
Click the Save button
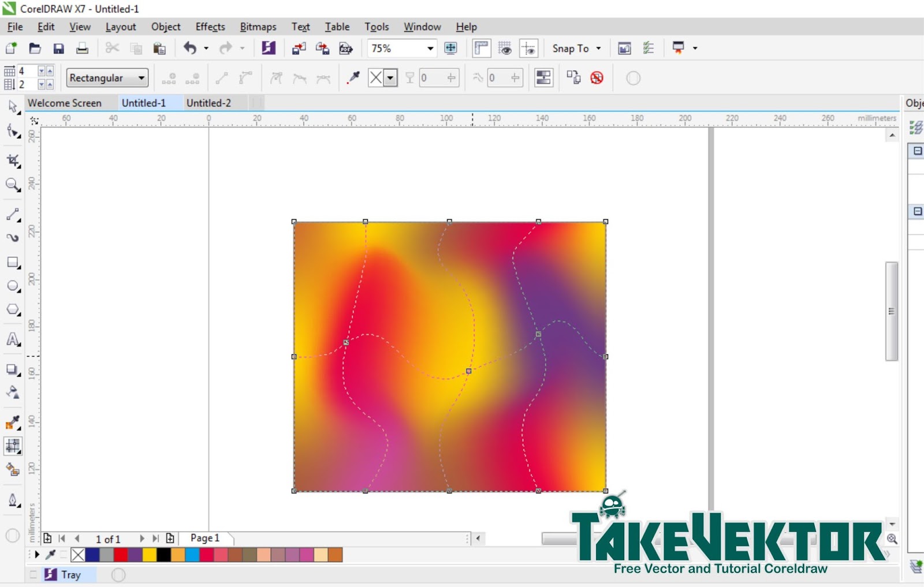[59, 48]
